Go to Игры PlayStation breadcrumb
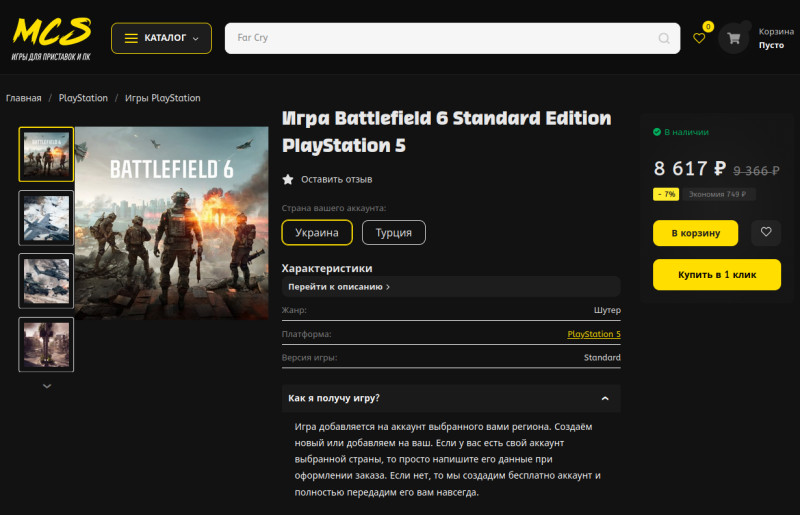Image resolution: width=800 pixels, height=515 pixels. 163,98
